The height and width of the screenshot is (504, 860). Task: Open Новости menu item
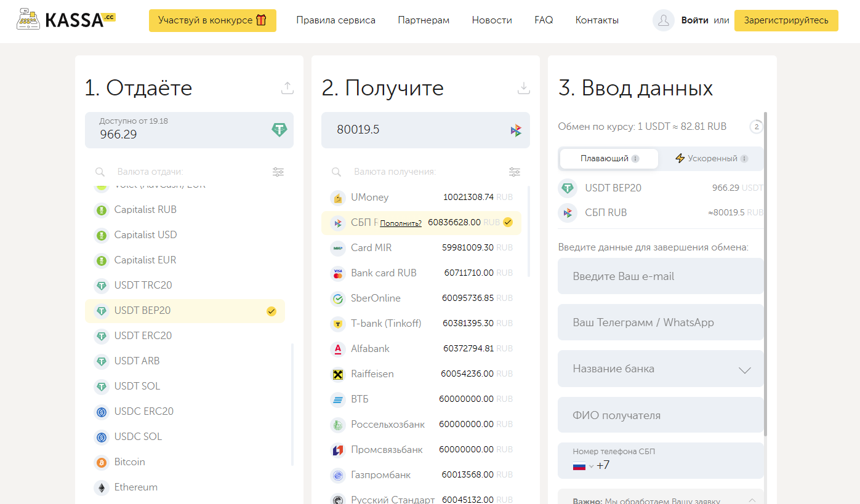(x=492, y=20)
